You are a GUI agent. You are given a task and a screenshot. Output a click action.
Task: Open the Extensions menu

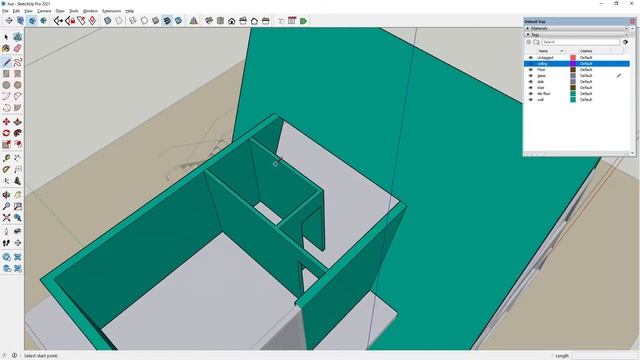tap(111, 11)
